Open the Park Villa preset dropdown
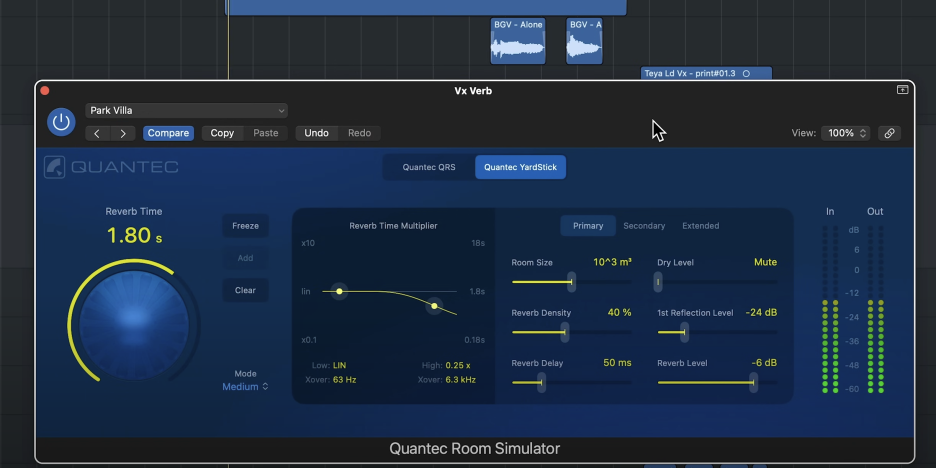 click(x=186, y=110)
